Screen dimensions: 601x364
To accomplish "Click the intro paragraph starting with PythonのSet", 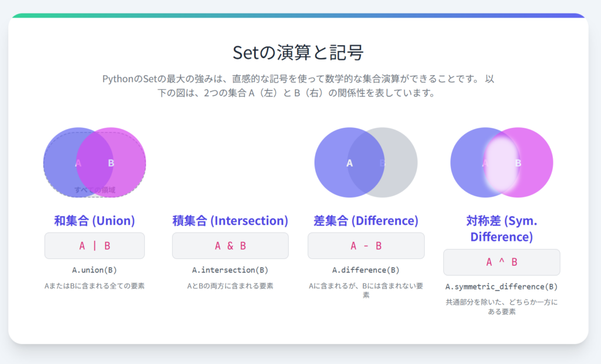I will coord(298,86).
